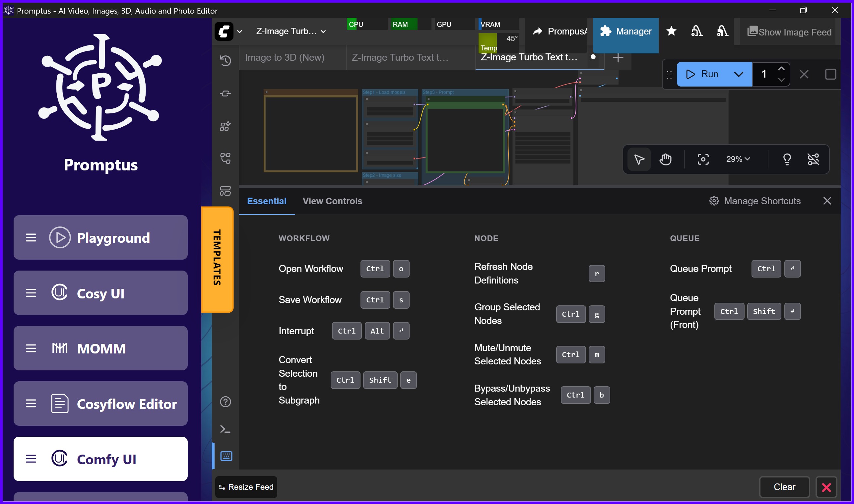Fit view using the focus frame icon
This screenshot has width=854, height=504.
pos(702,159)
